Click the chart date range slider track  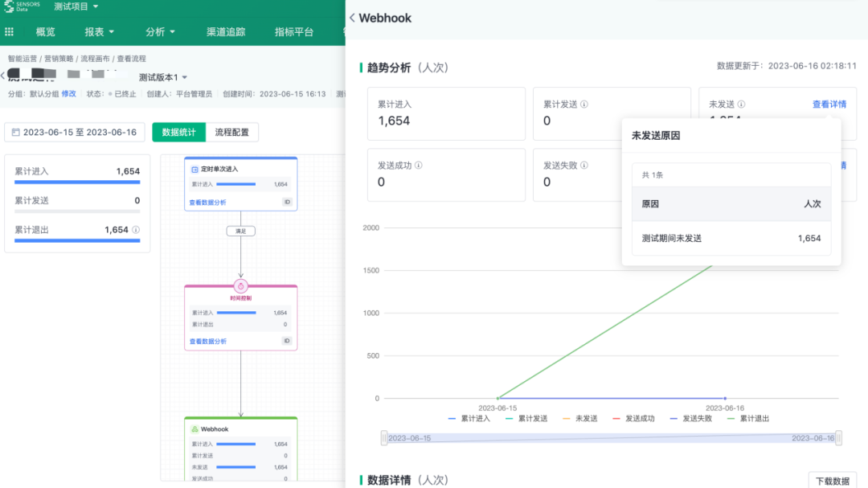tap(611, 437)
